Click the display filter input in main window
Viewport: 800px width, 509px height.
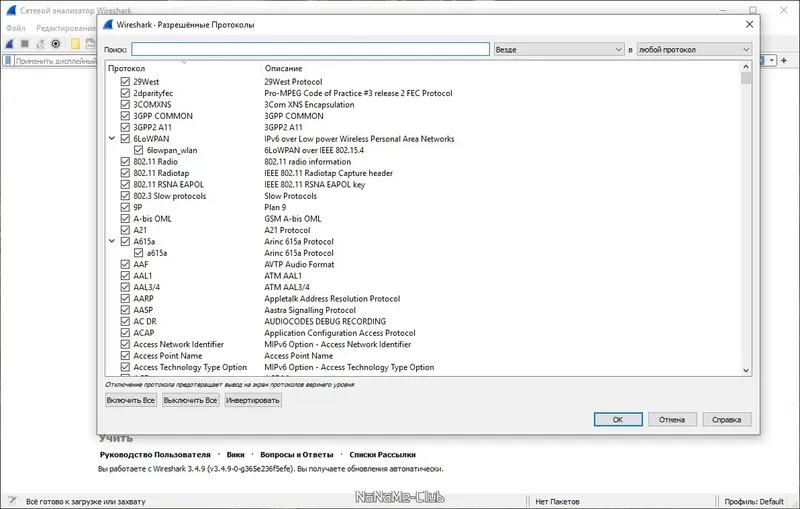coord(56,61)
